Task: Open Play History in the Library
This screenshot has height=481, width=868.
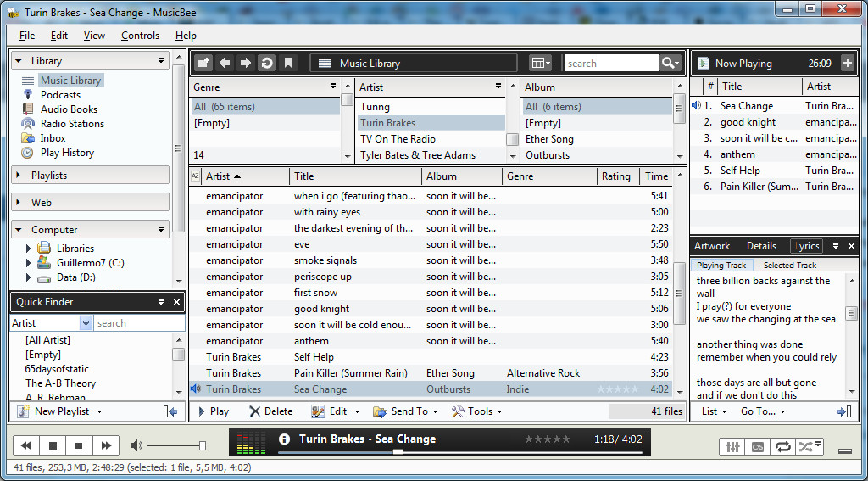Action: 67,153
